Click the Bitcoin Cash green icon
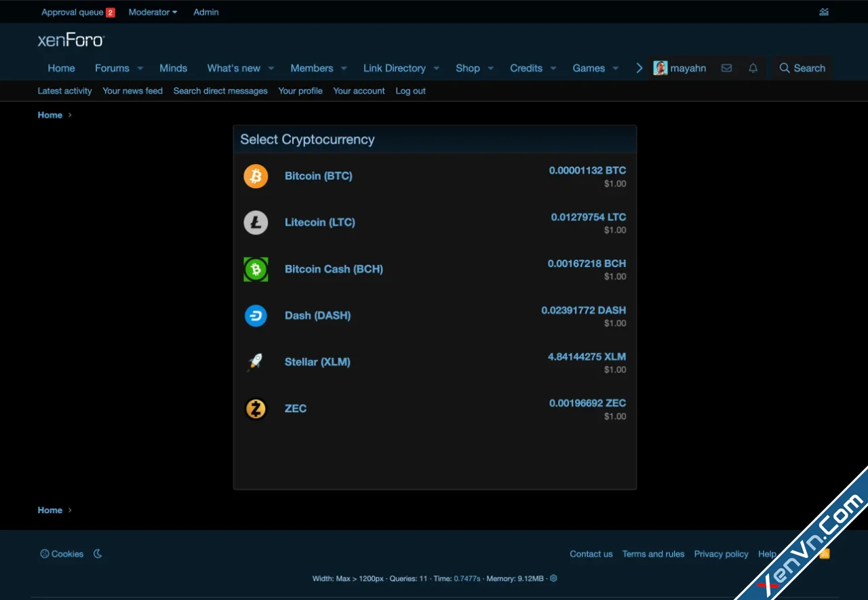The image size is (868, 600). (256, 269)
